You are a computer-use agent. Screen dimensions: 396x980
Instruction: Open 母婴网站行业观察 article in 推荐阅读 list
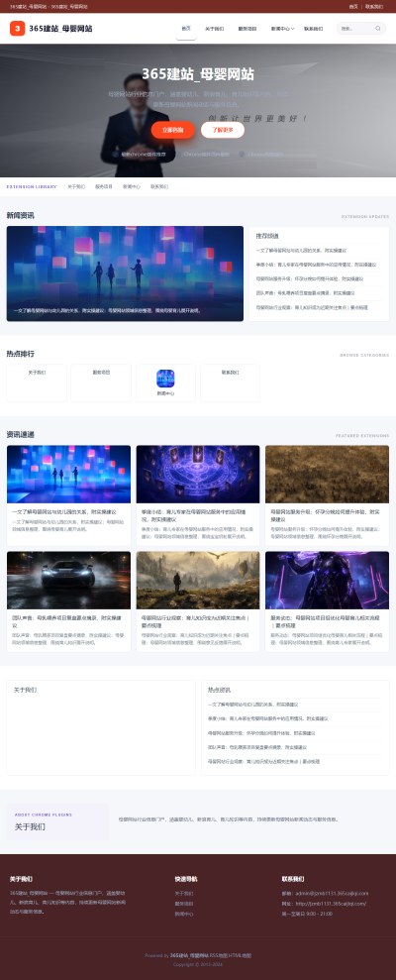point(312,307)
